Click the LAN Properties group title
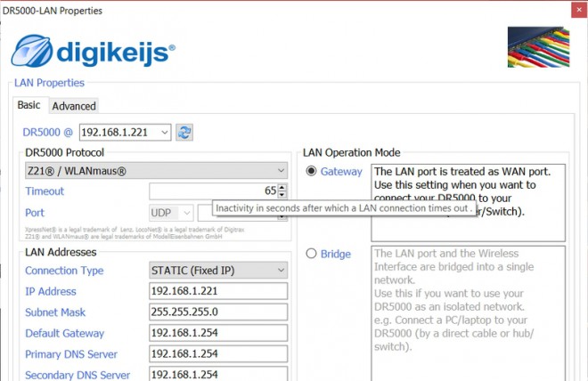Image resolution: width=588 pixels, height=381 pixels. (x=49, y=83)
